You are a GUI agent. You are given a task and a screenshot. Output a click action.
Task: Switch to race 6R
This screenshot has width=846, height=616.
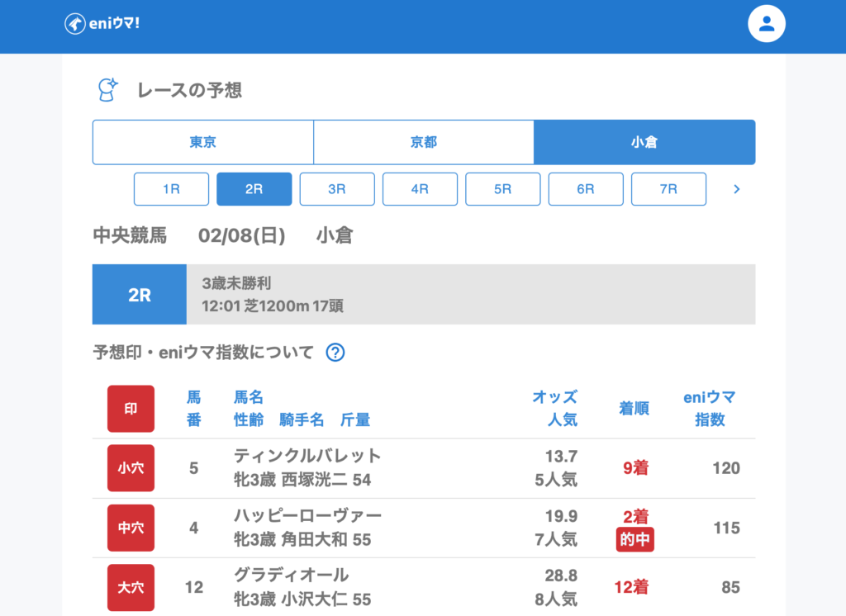(586, 189)
